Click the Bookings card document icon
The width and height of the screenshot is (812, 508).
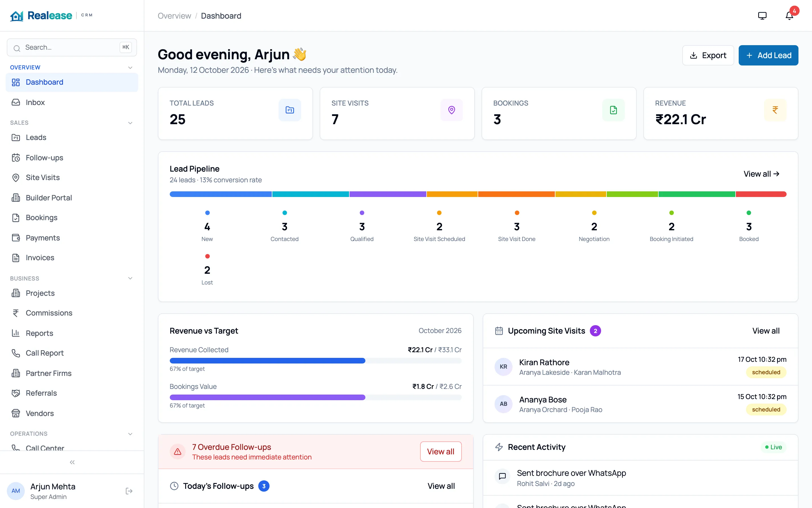click(x=613, y=110)
